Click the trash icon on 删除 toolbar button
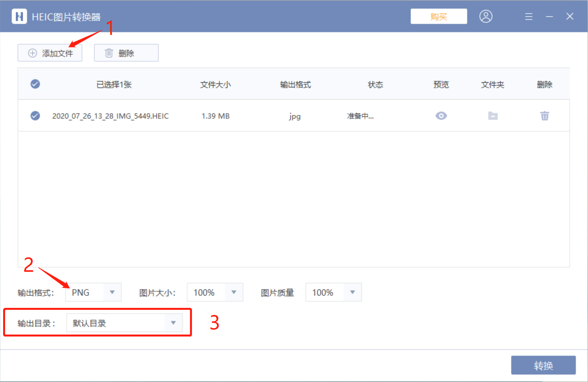The height and width of the screenshot is (382, 588). coord(109,53)
